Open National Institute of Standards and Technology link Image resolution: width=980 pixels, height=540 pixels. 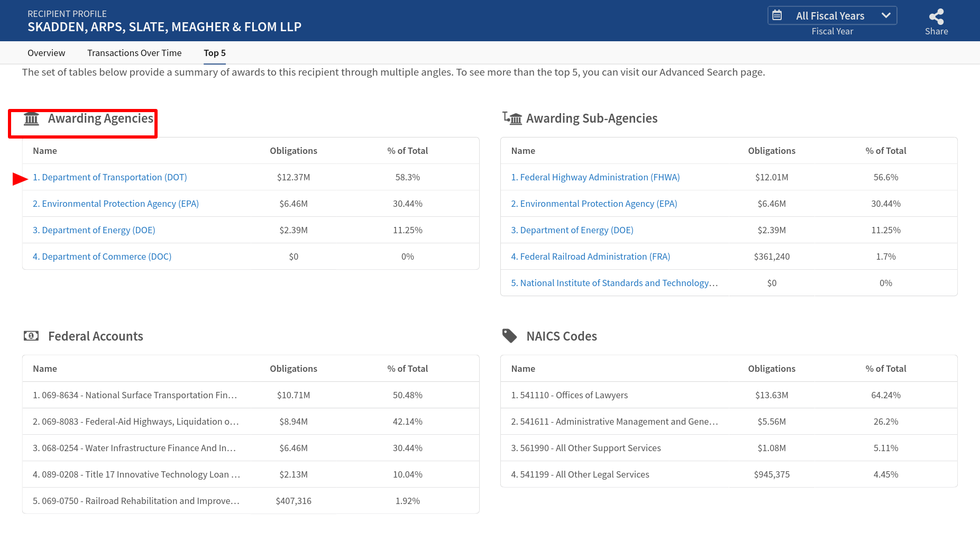click(615, 283)
